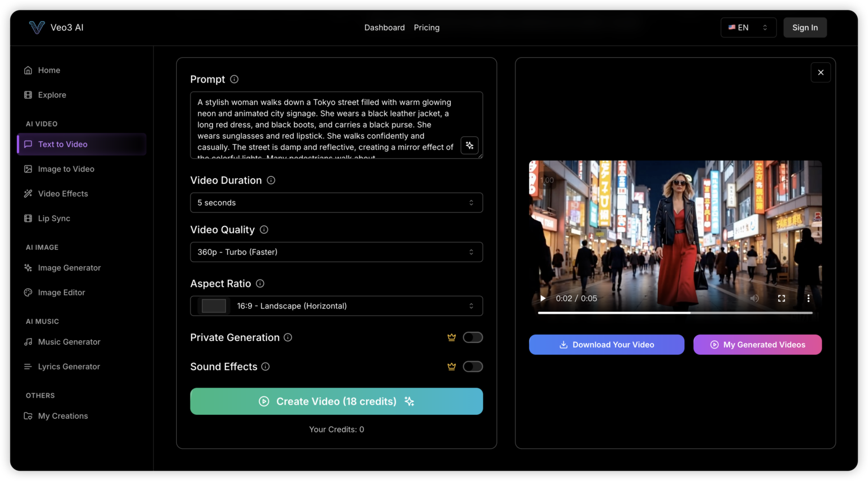Open the Lyrics Generator tool

click(x=69, y=366)
